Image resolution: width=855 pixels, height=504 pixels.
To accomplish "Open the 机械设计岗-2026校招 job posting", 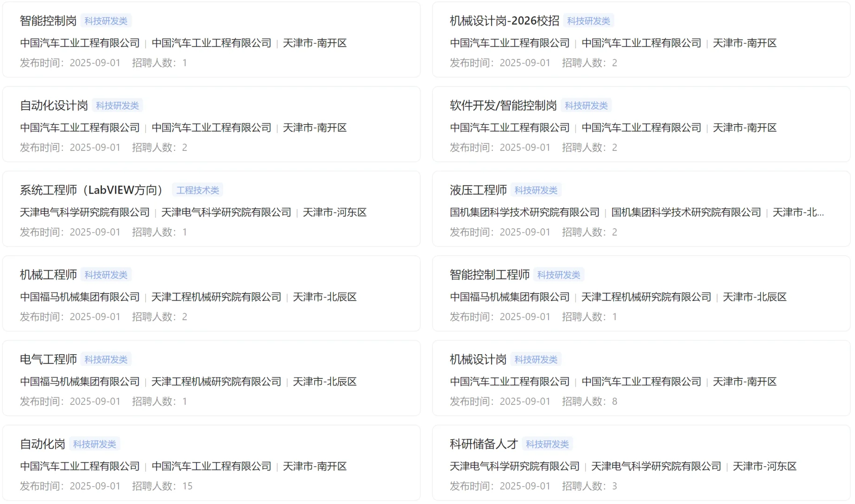I will pos(504,21).
